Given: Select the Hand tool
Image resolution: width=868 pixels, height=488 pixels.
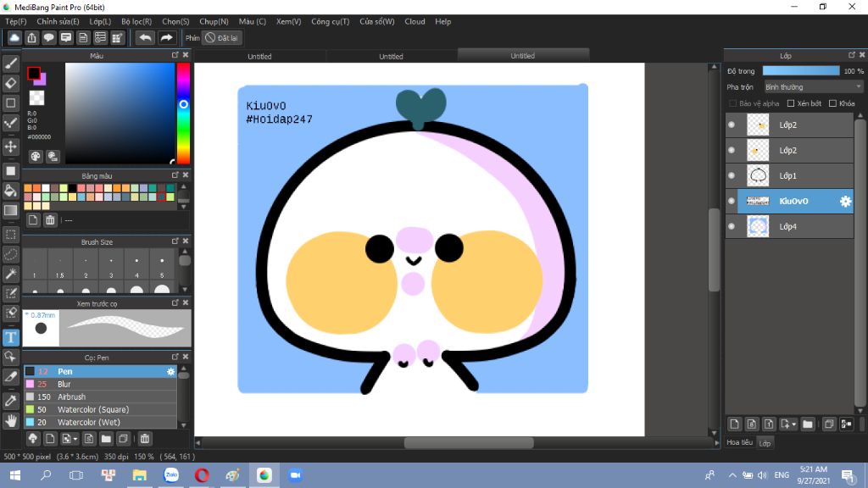Looking at the screenshot, I should coord(10,420).
